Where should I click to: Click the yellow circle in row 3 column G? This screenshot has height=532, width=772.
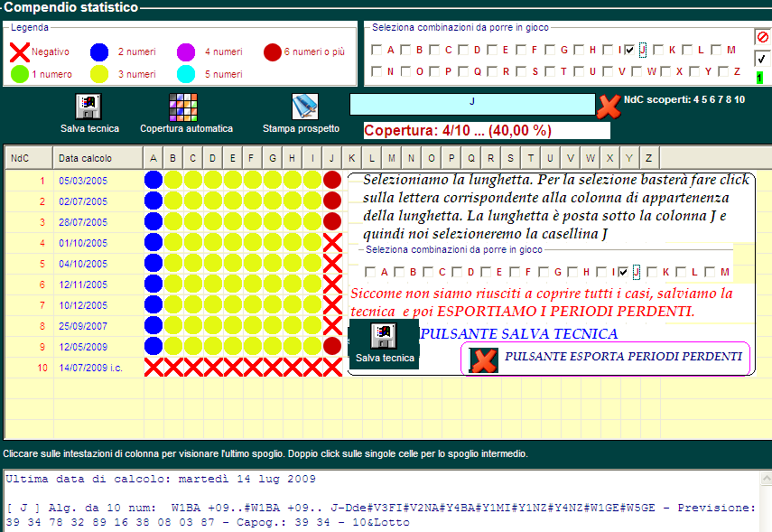point(273,221)
